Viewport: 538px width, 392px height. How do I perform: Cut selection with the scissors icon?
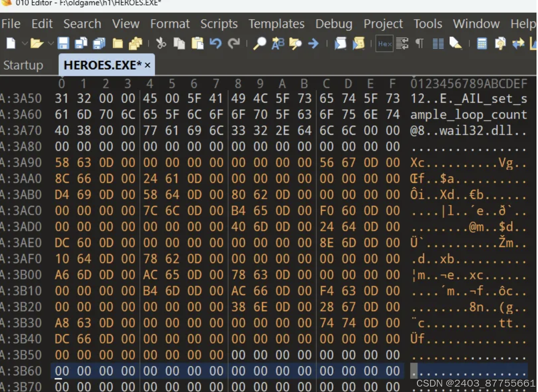(161, 44)
